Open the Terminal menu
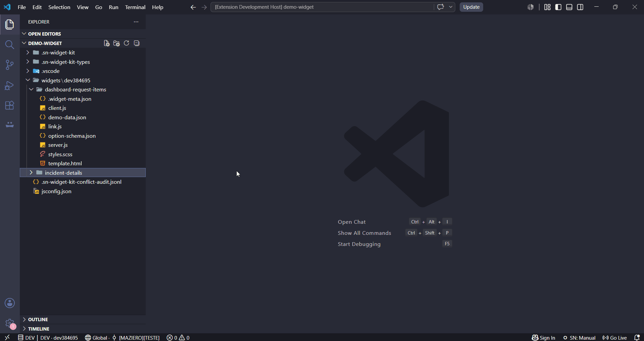 [x=135, y=7]
